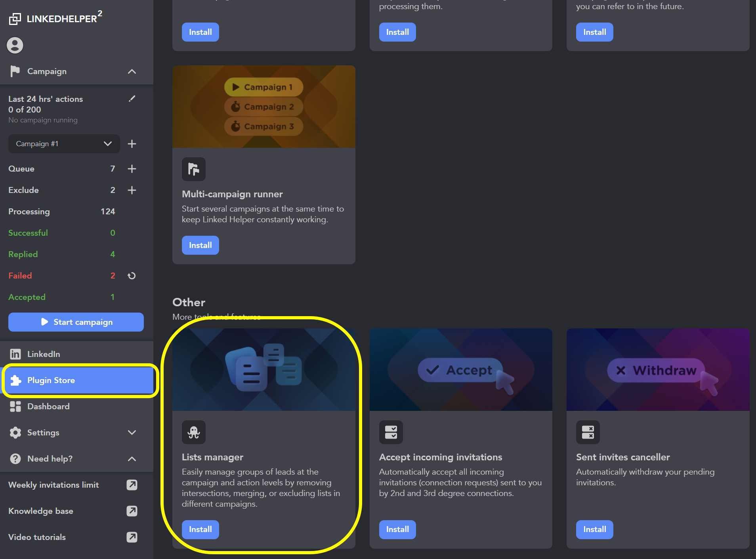
Task: Open Weekly invitations limit link
Action: [53, 485]
